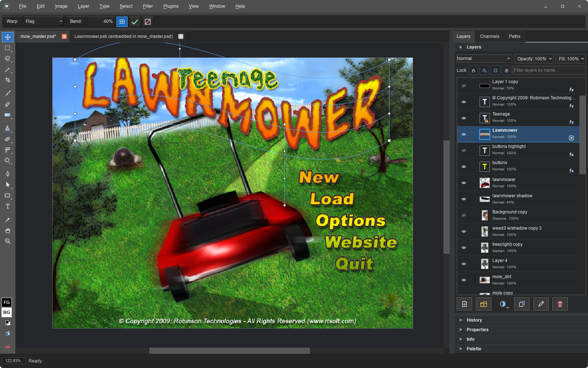588x368 pixels.
Task: Open the Image menu
Action: 61,6
